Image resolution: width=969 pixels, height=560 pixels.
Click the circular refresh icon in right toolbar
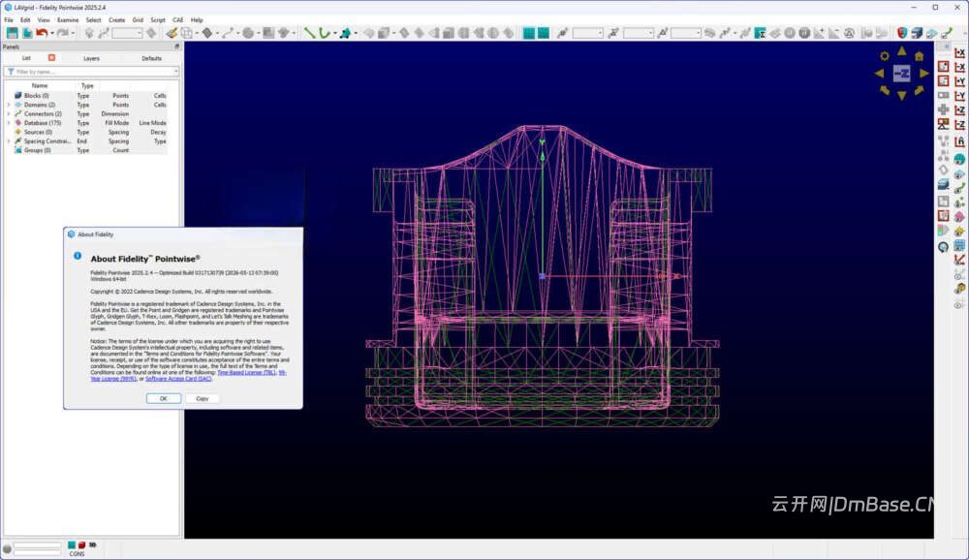click(943, 247)
